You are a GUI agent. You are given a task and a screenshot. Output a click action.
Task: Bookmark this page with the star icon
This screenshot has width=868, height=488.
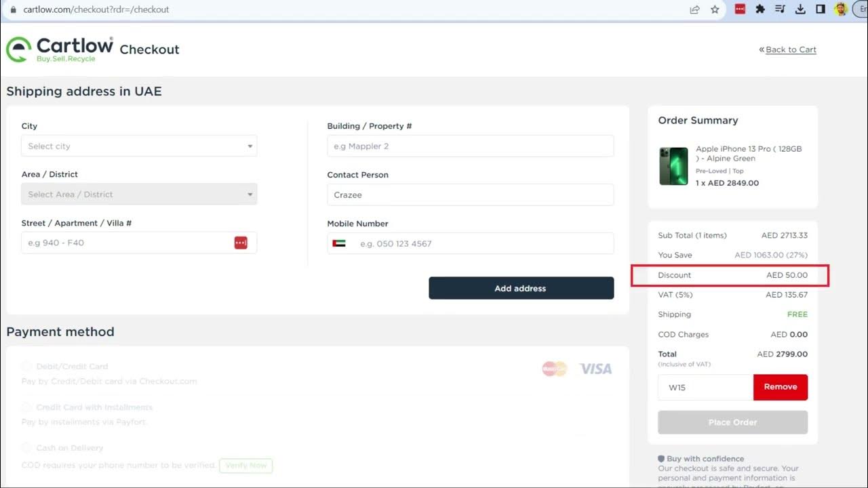pos(715,9)
